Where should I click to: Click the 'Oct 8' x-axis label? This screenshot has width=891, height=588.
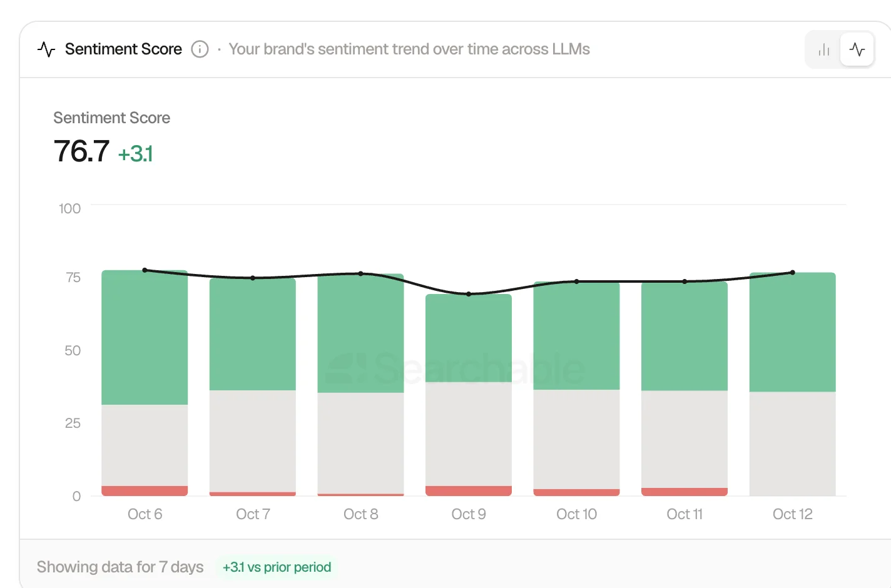click(361, 514)
